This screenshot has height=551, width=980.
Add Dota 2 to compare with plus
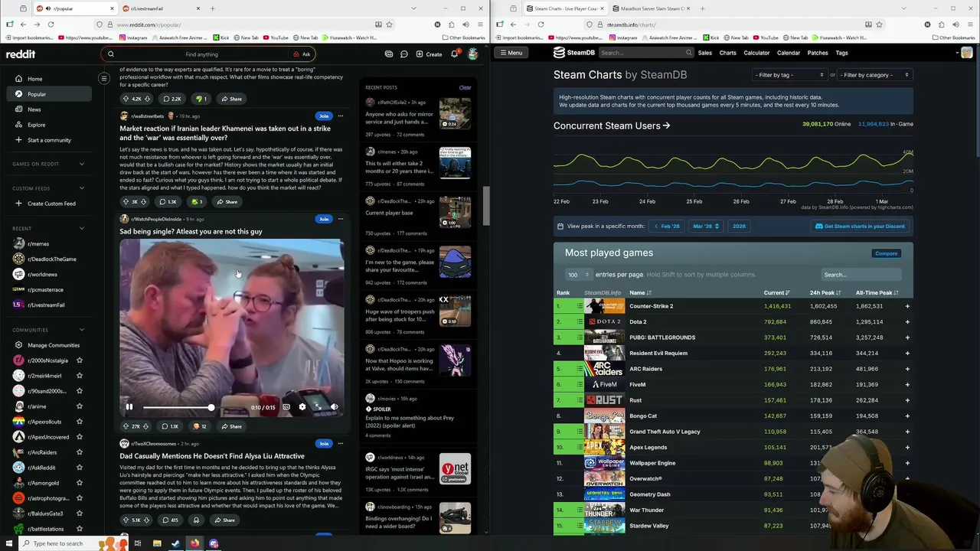click(x=907, y=322)
